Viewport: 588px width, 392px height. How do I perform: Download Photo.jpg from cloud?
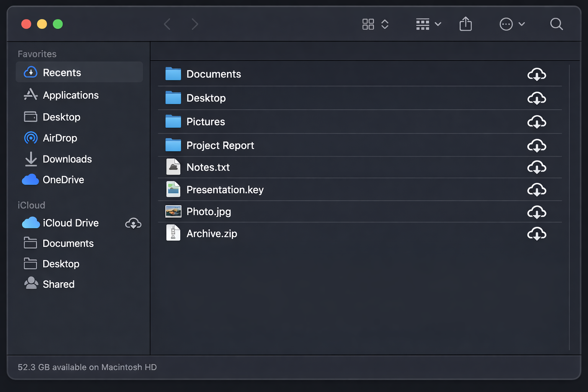point(537,212)
